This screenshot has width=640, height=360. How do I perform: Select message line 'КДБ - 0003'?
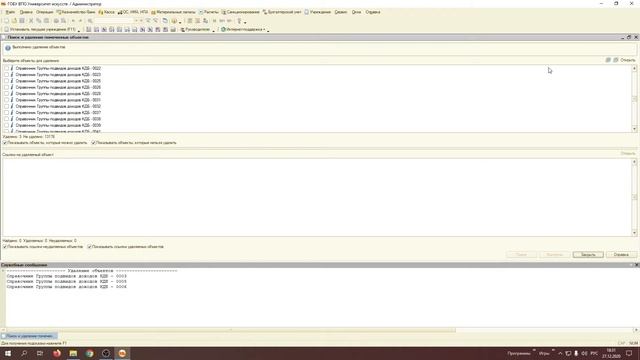tap(67, 276)
